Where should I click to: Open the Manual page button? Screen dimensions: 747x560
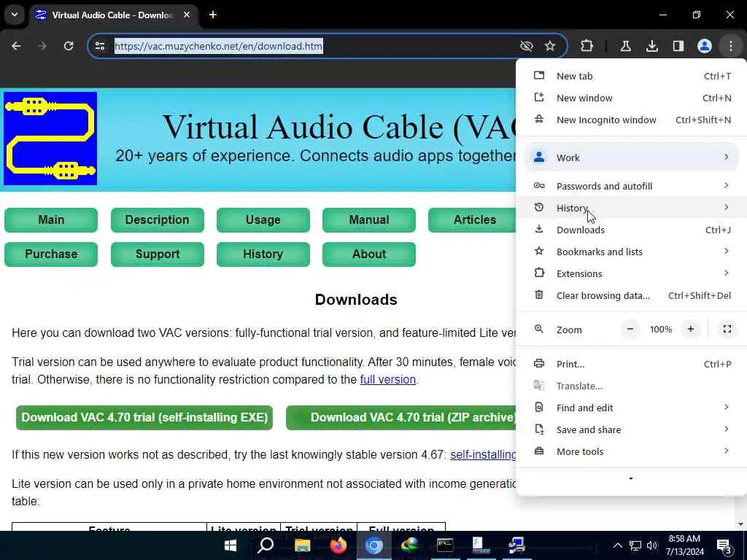368,220
